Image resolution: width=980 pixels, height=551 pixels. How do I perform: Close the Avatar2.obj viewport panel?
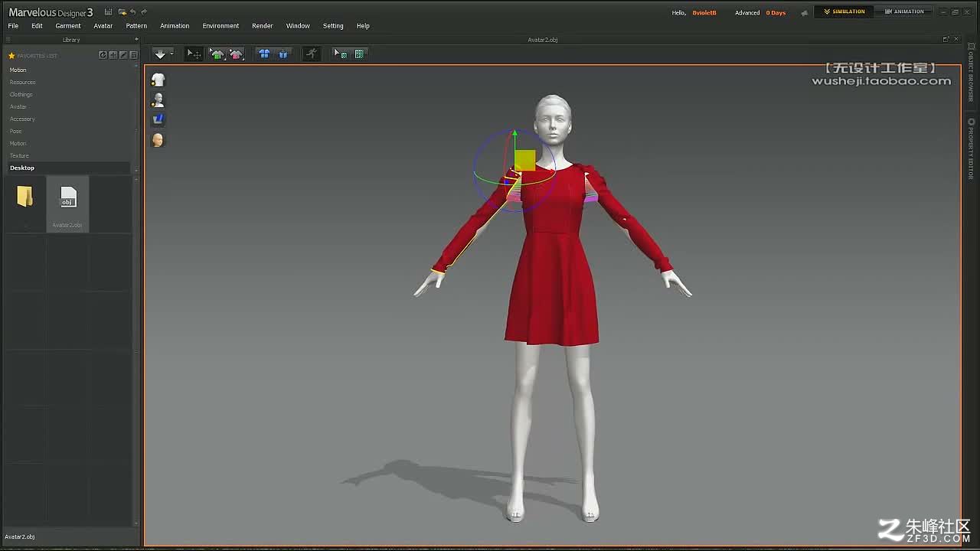pos(956,39)
